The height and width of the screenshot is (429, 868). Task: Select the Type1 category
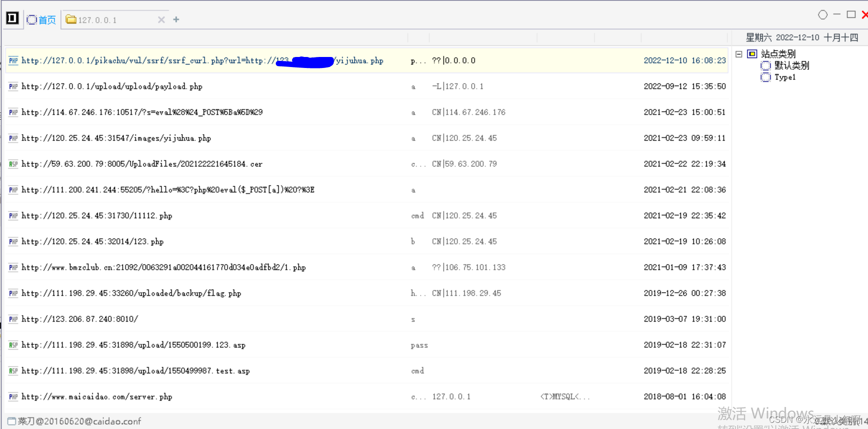(785, 77)
